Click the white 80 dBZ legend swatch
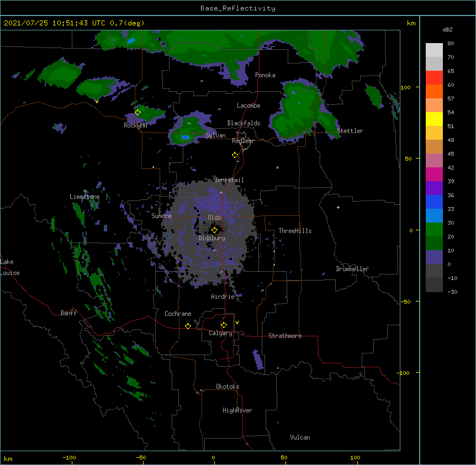The width and height of the screenshot is (476, 465). [x=434, y=50]
